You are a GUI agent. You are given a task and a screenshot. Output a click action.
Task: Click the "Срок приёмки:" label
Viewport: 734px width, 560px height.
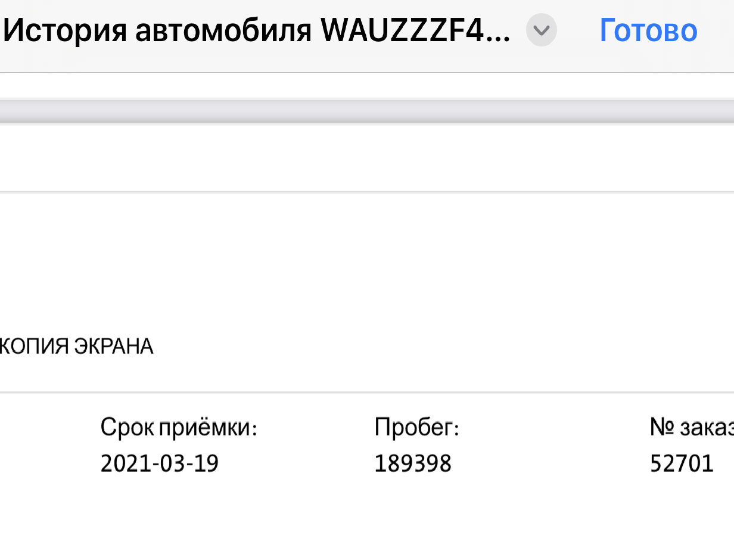[x=178, y=428]
